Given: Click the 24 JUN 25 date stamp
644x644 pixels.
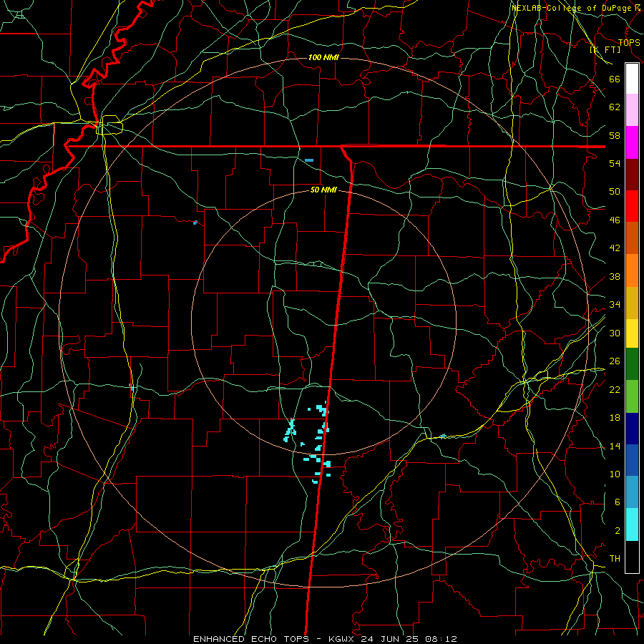Looking at the screenshot, I should [x=390, y=639].
